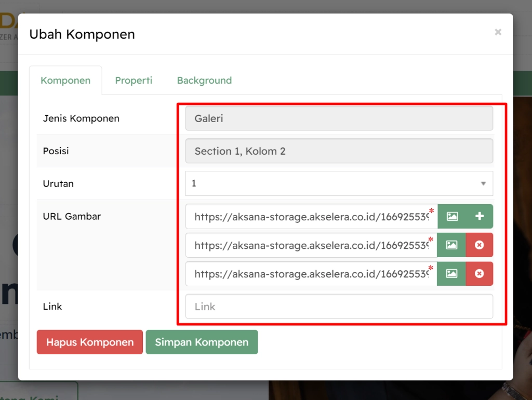Open the Background tab
The height and width of the screenshot is (400, 532).
click(204, 81)
